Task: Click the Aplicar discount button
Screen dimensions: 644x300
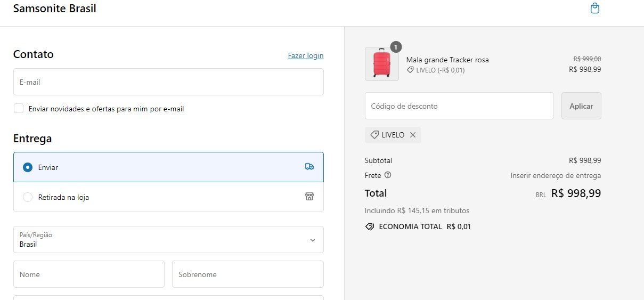Action: click(581, 106)
